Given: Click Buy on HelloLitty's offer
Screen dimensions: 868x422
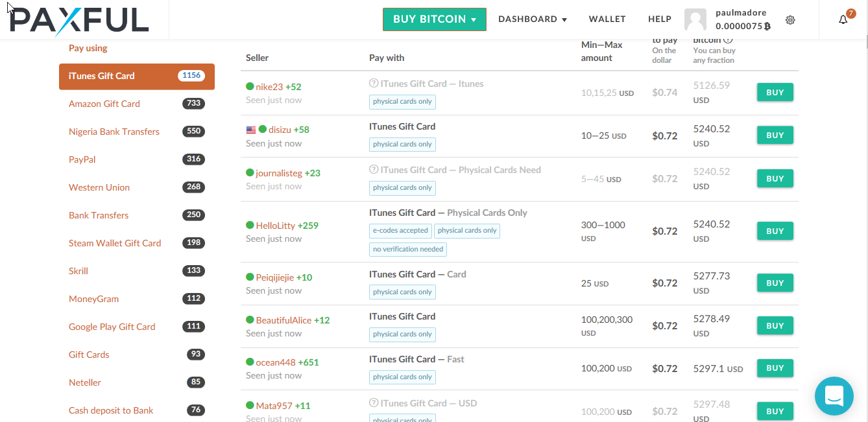Looking at the screenshot, I should point(775,231).
